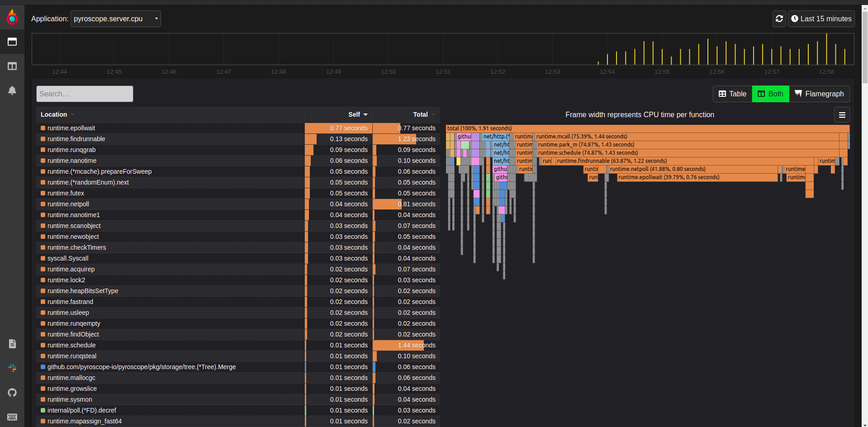Click the refresh data icon button

[x=779, y=19]
